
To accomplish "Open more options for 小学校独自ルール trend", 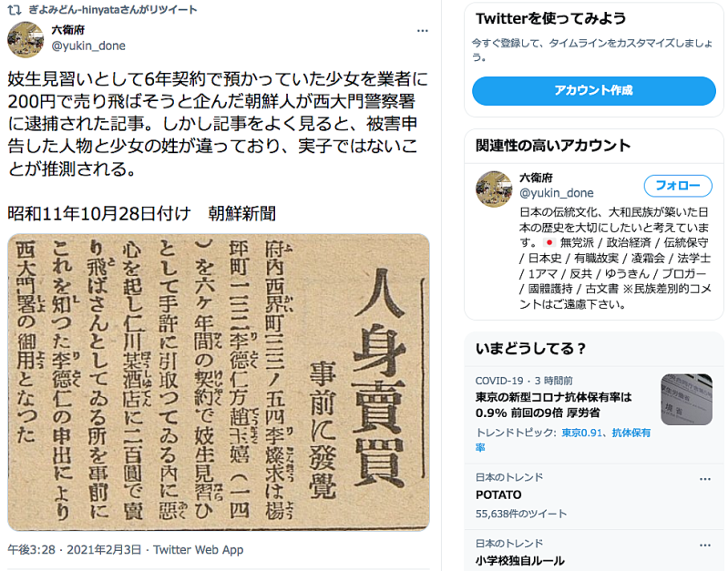I will (x=705, y=546).
